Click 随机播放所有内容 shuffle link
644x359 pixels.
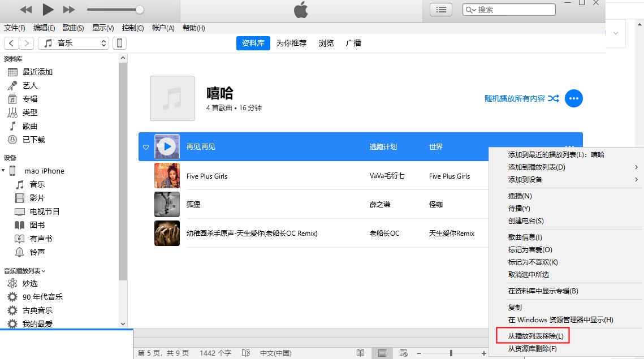[x=522, y=98]
